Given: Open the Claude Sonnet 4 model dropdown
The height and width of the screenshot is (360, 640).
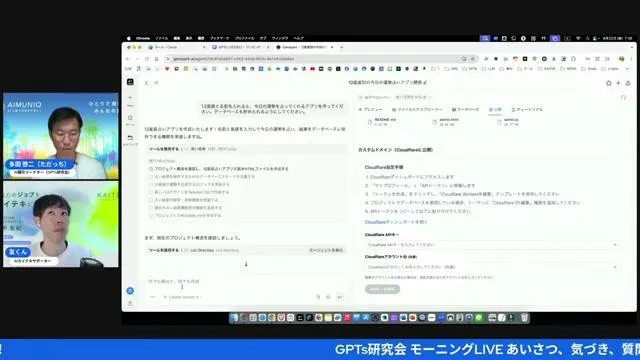Looking at the screenshot, I should [x=181, y=297].
